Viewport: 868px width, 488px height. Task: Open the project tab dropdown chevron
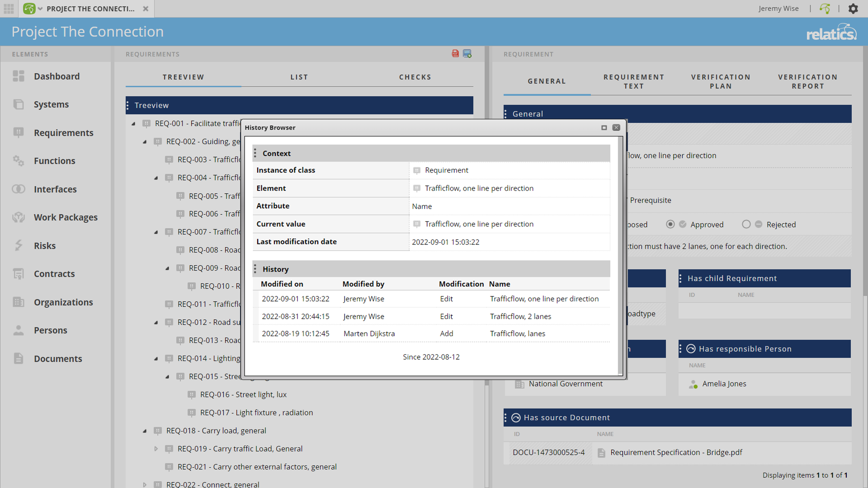coord(40,9)
